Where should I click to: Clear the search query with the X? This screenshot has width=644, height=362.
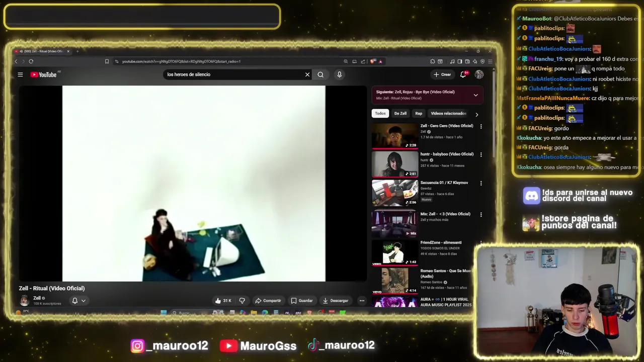[x=307, y=74]
